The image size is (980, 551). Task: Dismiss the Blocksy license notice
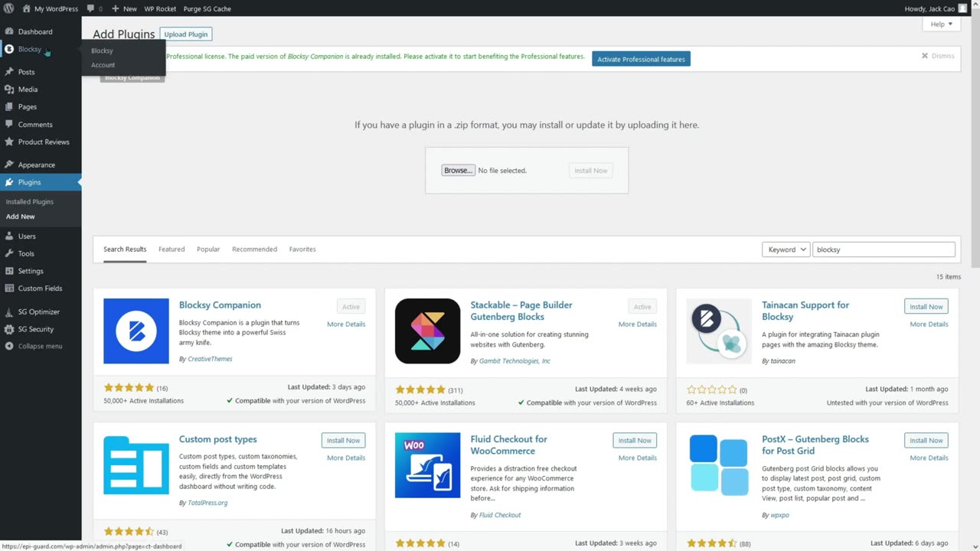(x=938, y=56)
